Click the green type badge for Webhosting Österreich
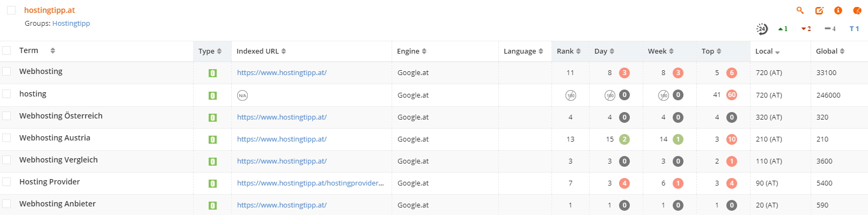868x215 pixels. click(x=212, y=117)
